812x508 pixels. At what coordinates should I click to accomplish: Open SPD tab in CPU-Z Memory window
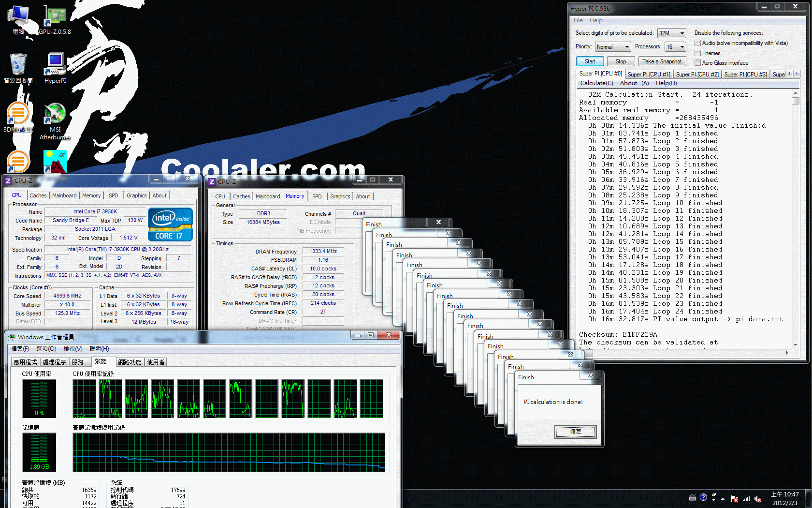(x=317, y=196)
